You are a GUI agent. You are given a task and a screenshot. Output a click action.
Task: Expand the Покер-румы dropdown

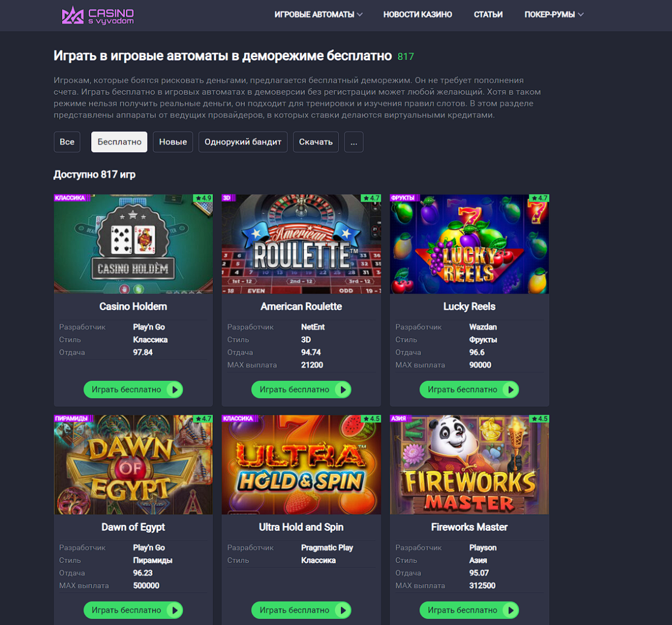coord(554,15)
